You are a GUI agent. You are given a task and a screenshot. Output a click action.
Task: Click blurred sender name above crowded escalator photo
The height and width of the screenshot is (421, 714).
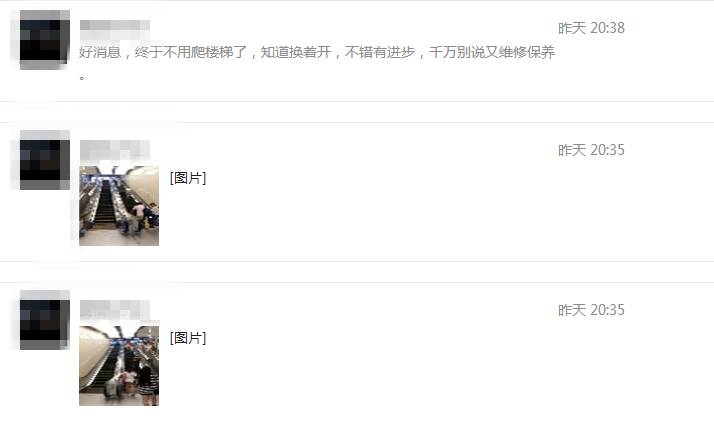(x=115, y=309)
